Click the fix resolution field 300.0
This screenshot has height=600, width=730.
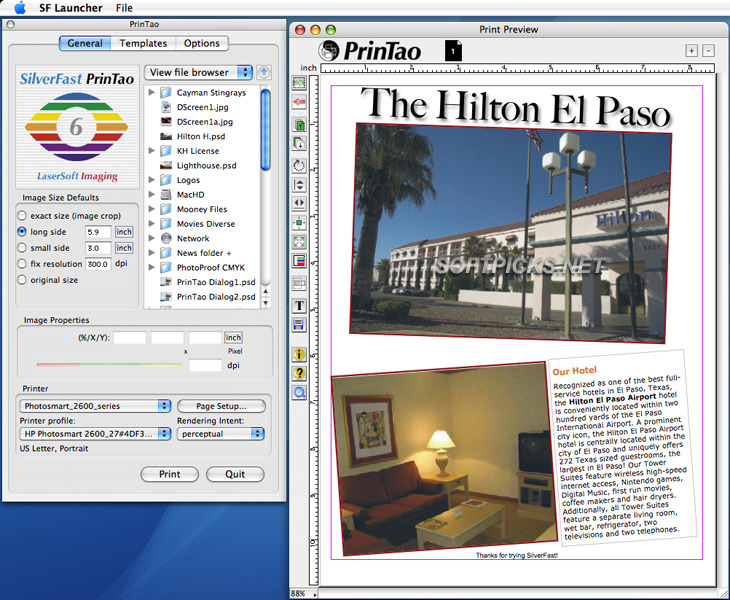coord(98,264)
